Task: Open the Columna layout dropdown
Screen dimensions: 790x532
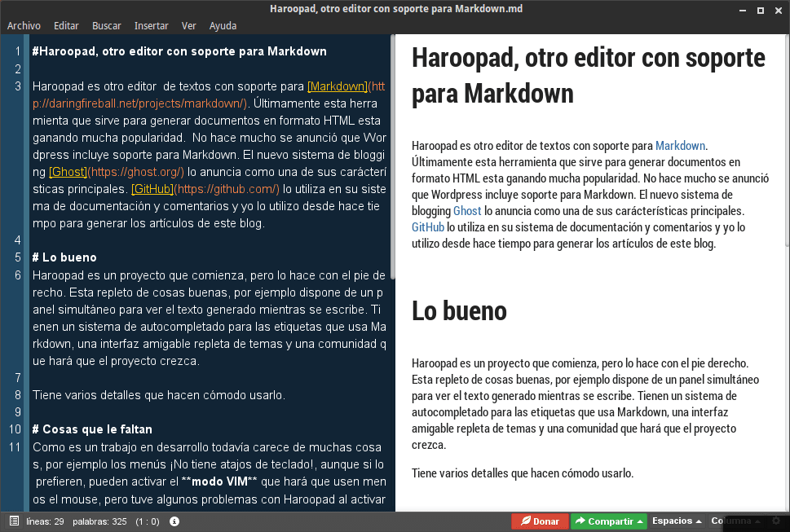Action: click(735, 521)
